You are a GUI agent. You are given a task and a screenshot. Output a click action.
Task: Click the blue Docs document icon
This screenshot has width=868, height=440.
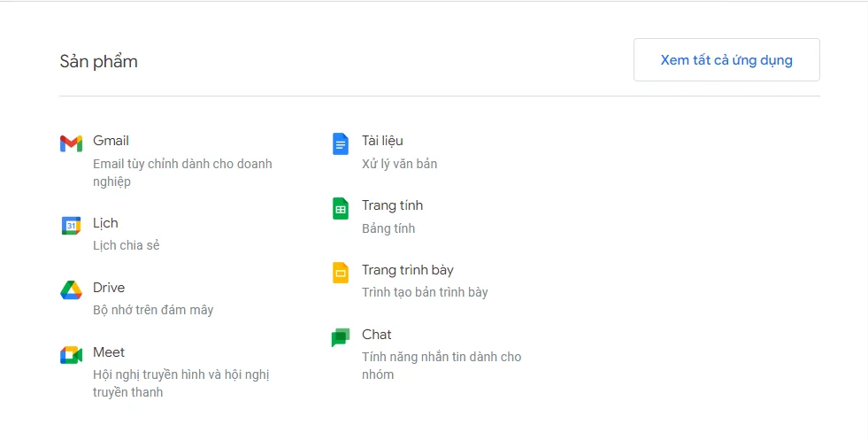pos(341,143)
